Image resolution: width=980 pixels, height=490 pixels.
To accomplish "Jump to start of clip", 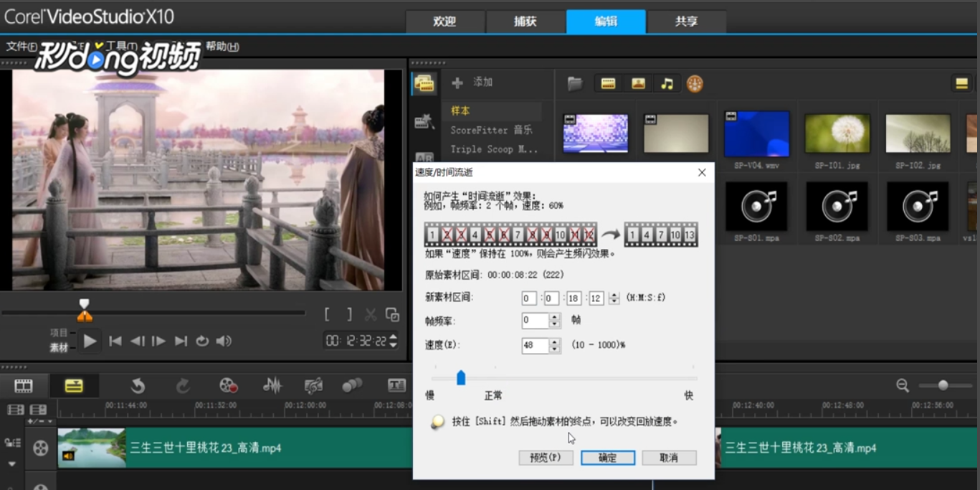I will 115,341.
